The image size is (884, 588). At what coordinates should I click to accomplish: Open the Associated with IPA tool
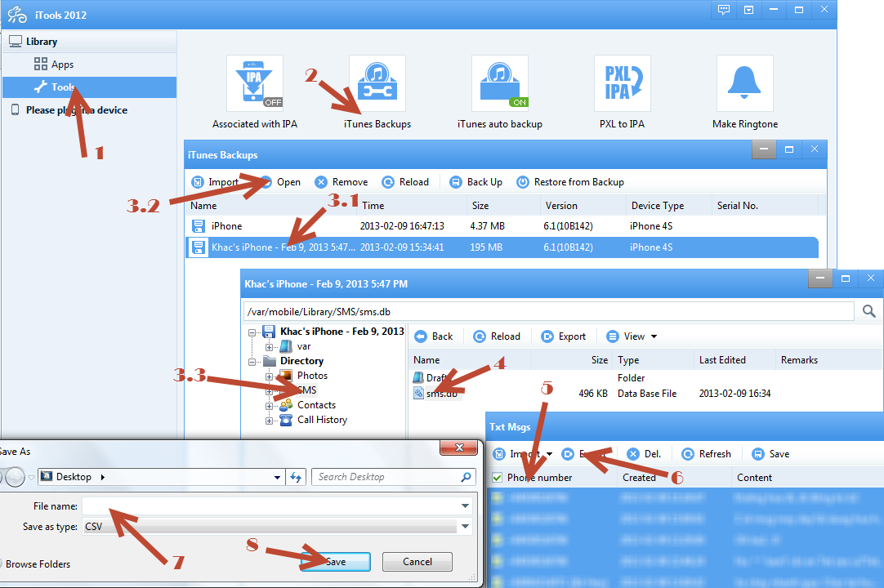(x=254, y=83)
